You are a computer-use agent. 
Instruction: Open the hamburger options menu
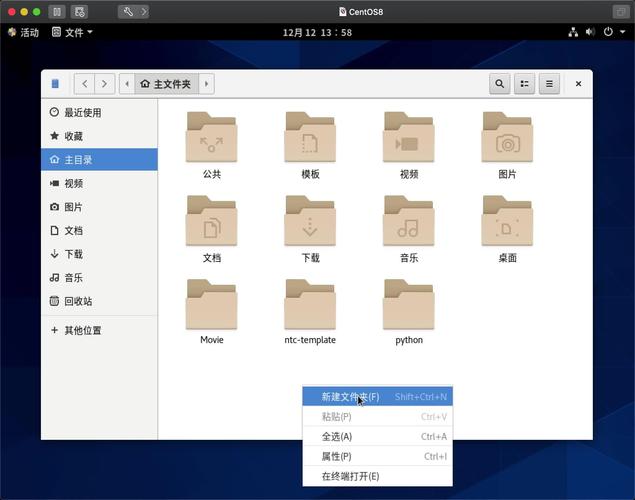click(x=549, y=84)
